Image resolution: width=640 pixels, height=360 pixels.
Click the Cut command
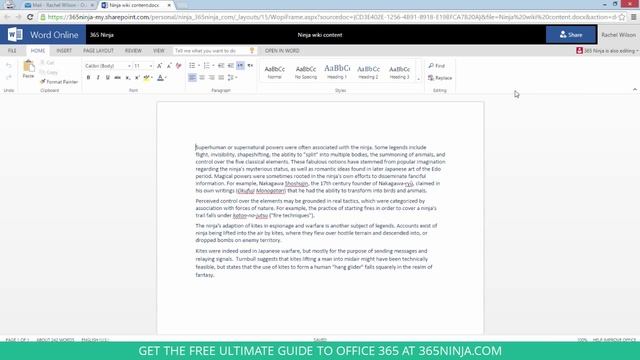tap(47, 62)
